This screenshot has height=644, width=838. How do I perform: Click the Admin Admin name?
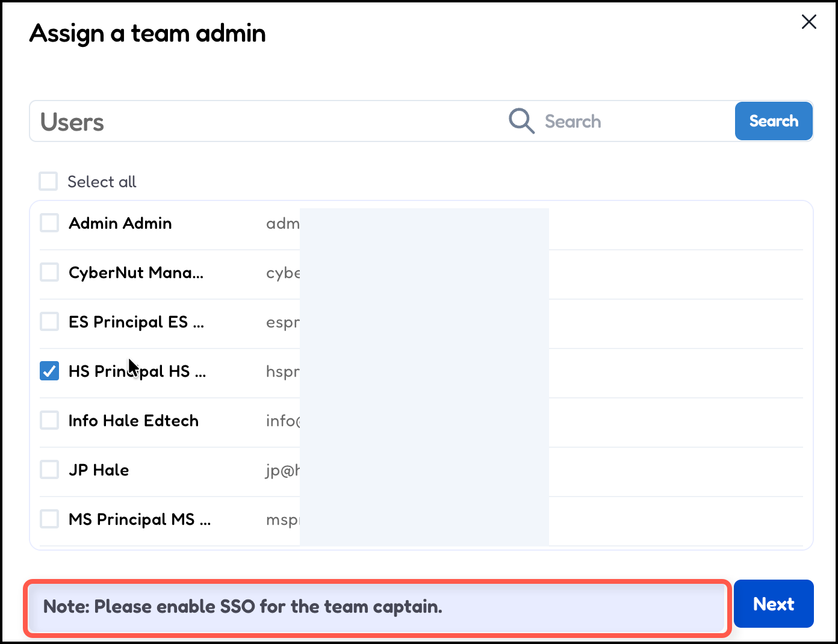pos(120,223)
